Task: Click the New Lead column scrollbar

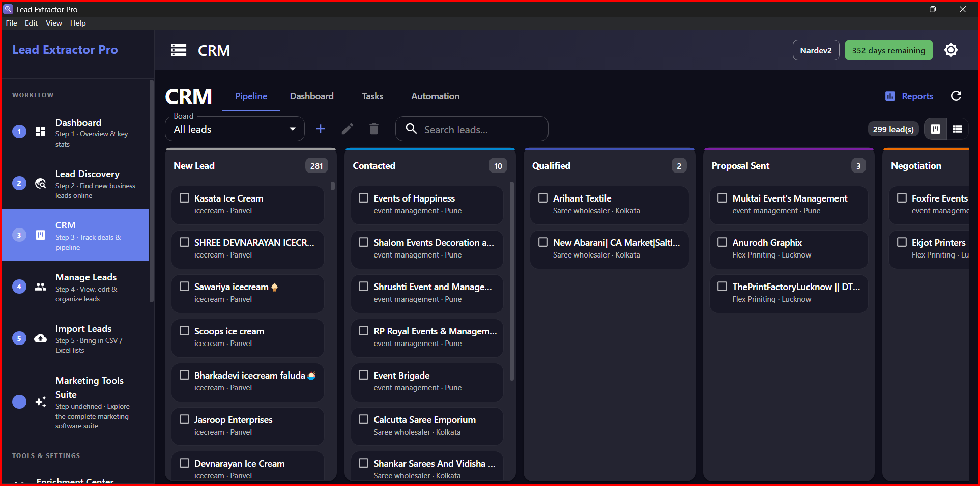Action: pyautogui.click(x=333, y=186)
